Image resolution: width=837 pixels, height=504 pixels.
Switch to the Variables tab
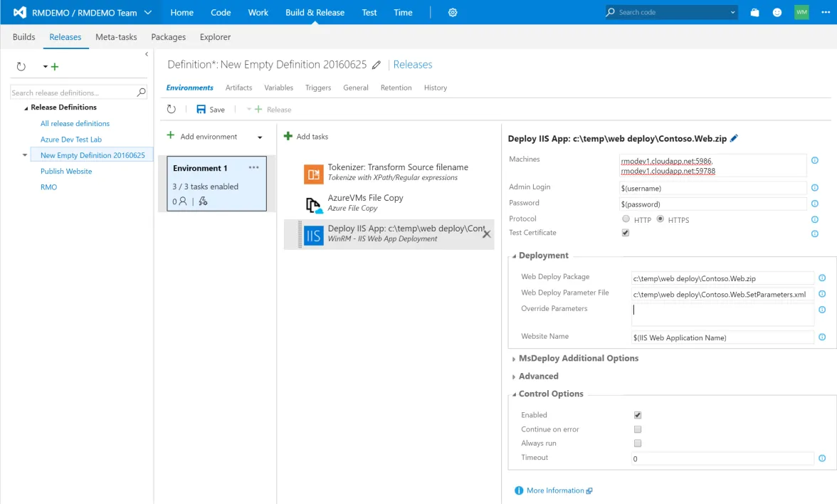click(x=279, y=88)
